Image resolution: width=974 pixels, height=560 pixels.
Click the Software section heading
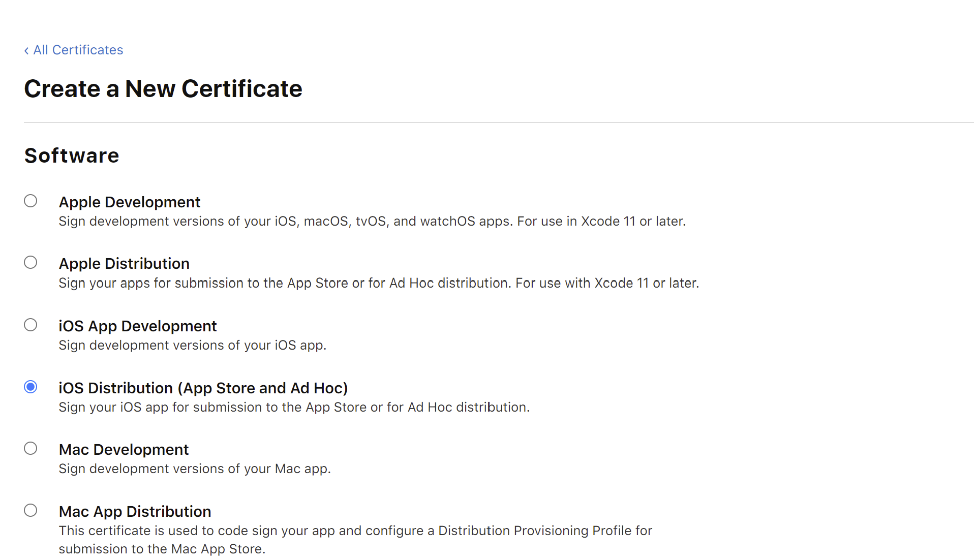pyautogui.click(x=72, y=155)
